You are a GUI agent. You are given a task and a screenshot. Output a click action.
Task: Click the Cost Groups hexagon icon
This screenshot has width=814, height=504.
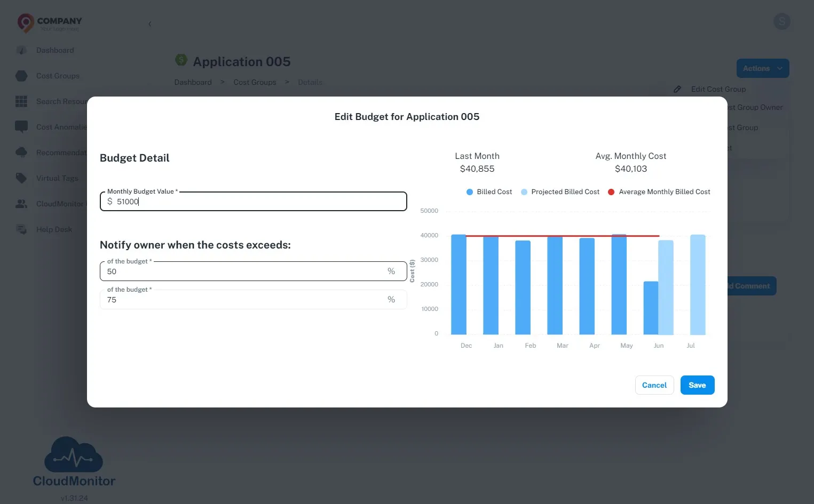point(21,76)
